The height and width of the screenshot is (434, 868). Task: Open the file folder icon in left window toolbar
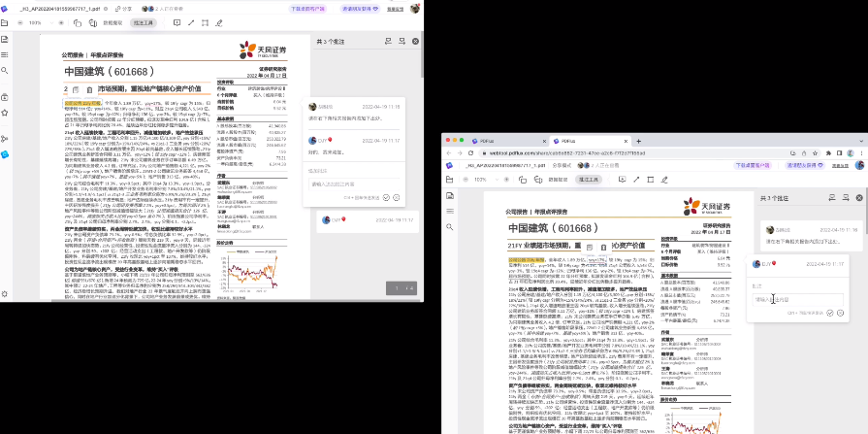pos(5,22)
